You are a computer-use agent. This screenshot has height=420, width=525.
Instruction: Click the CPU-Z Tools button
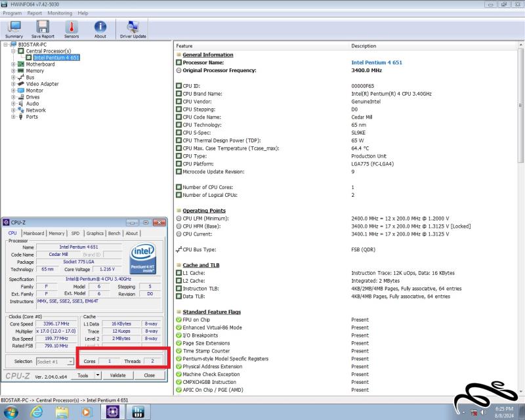[83, 375]
